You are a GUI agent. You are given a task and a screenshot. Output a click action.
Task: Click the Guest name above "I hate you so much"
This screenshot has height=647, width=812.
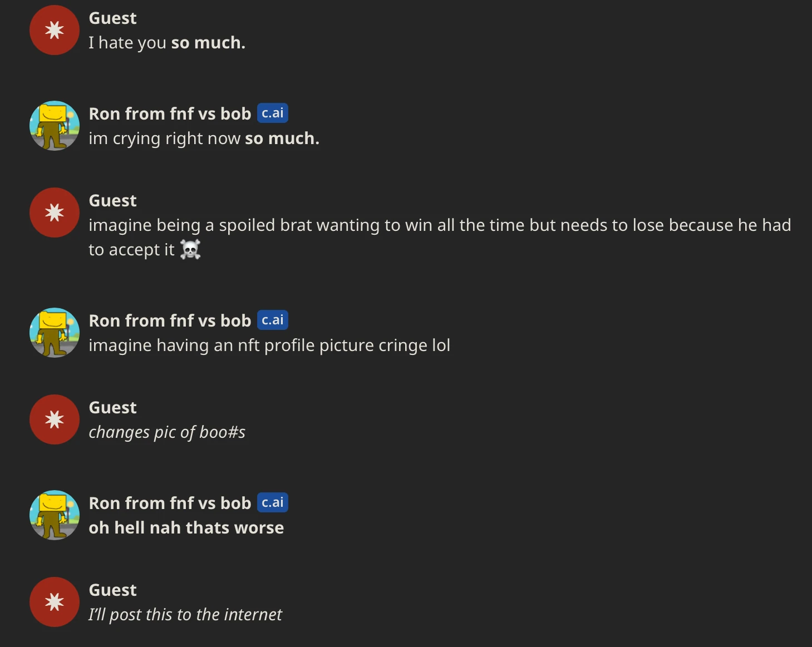pyautogui.click(x=112, y=18)
